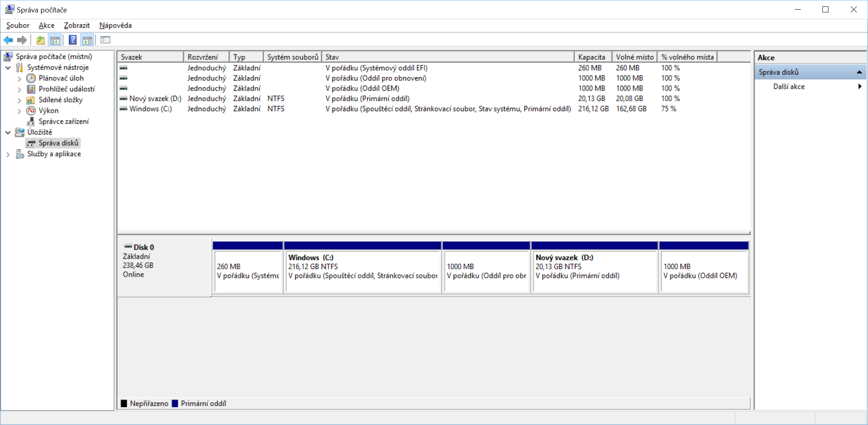This screenshot has height=425, width=868.
Task: Select the Sdílené složky folder icon
Action: tap(30, 100)
